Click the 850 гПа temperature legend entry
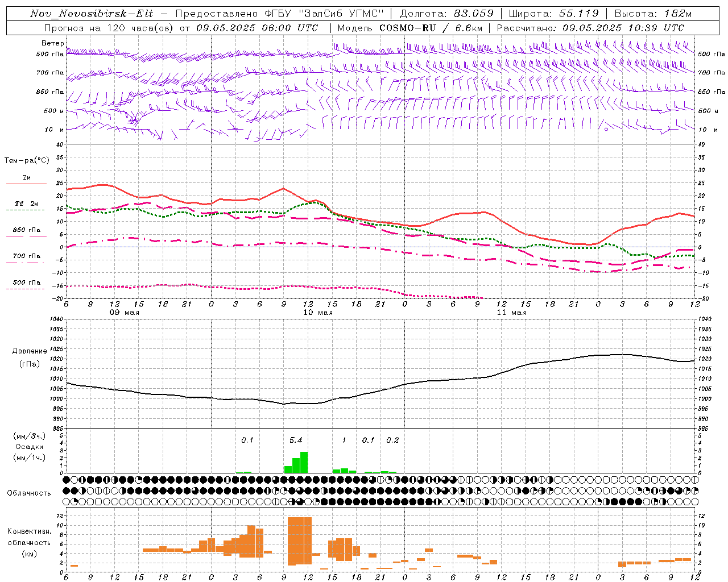Image resolution: width=728 pixels, height=582 pixels. point(27,230)
